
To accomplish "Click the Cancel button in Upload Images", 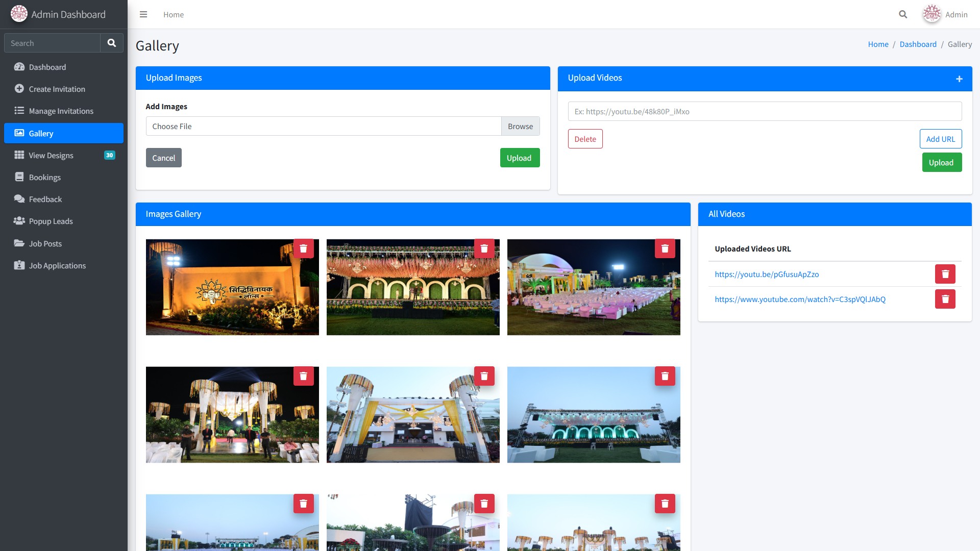I will click(163, 158).
